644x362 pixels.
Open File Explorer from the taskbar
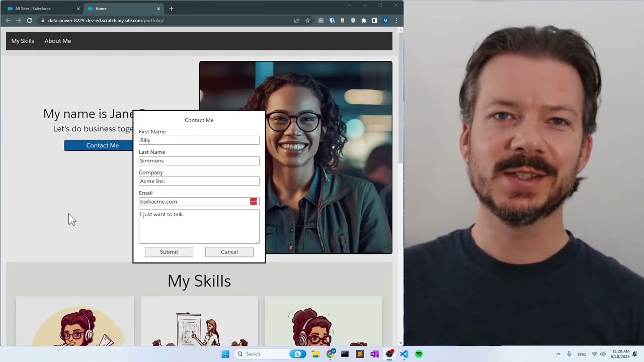coord(315,354)
